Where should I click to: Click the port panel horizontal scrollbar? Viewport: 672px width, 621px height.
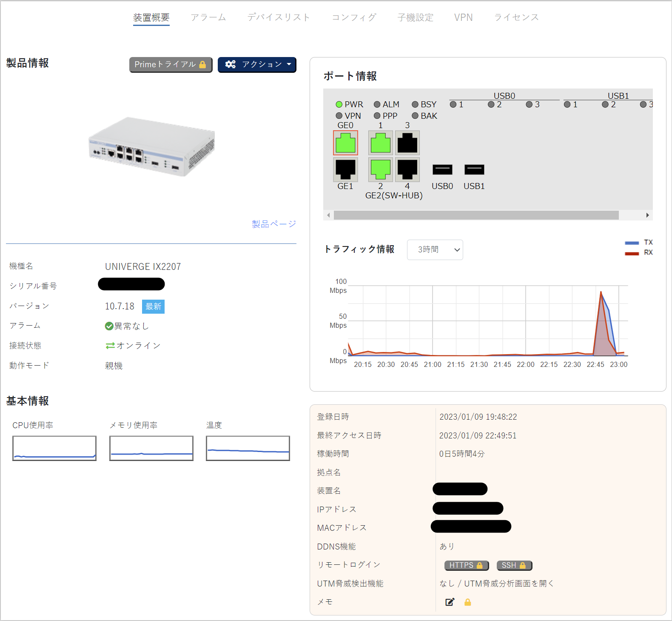[x=476, y=215]
